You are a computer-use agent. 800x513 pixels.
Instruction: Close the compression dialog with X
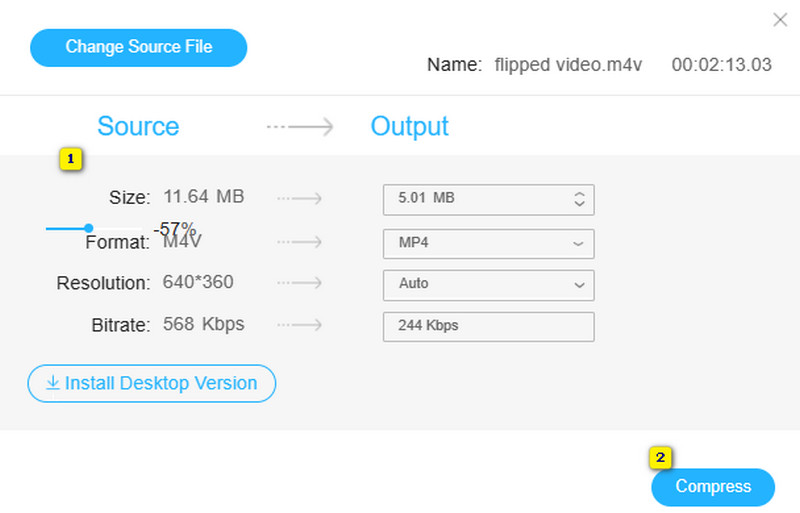click(x=780, y=19)
